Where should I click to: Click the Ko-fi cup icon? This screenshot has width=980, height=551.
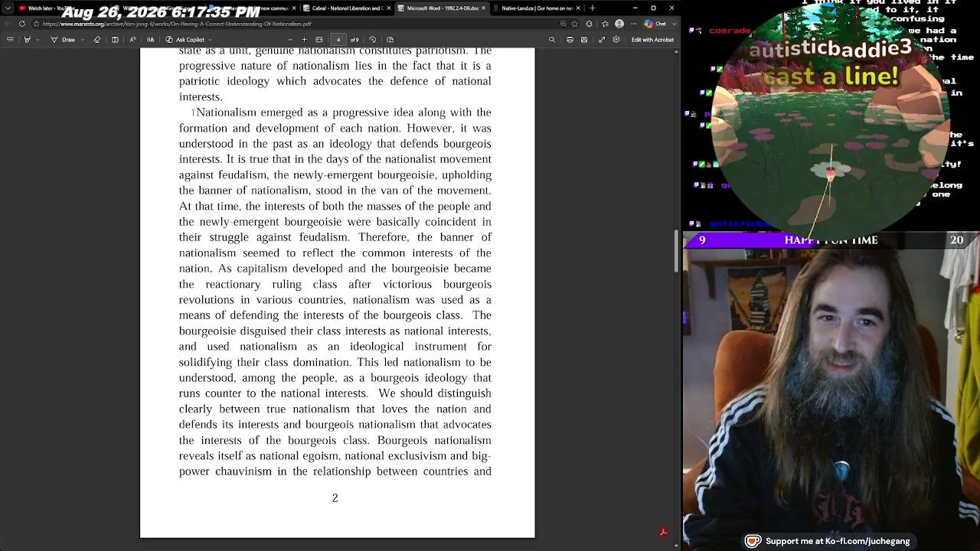click(x=753, y=541)
